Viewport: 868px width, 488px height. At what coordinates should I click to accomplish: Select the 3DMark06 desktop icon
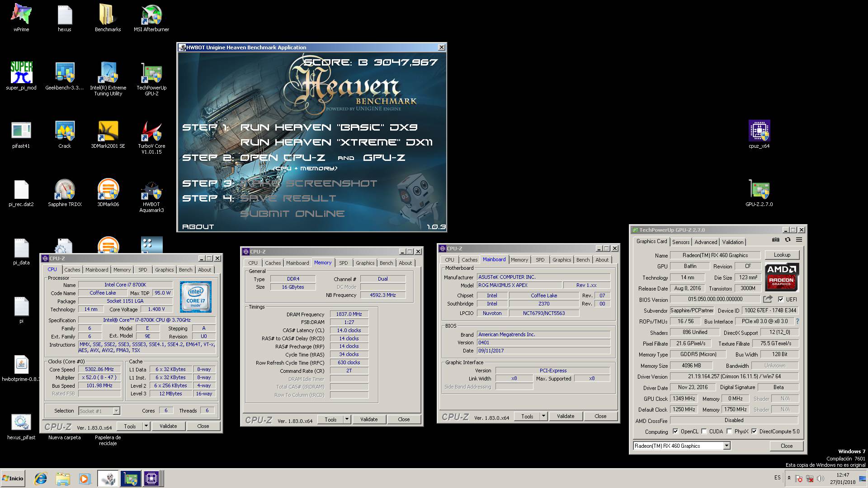tap(108, 193)
